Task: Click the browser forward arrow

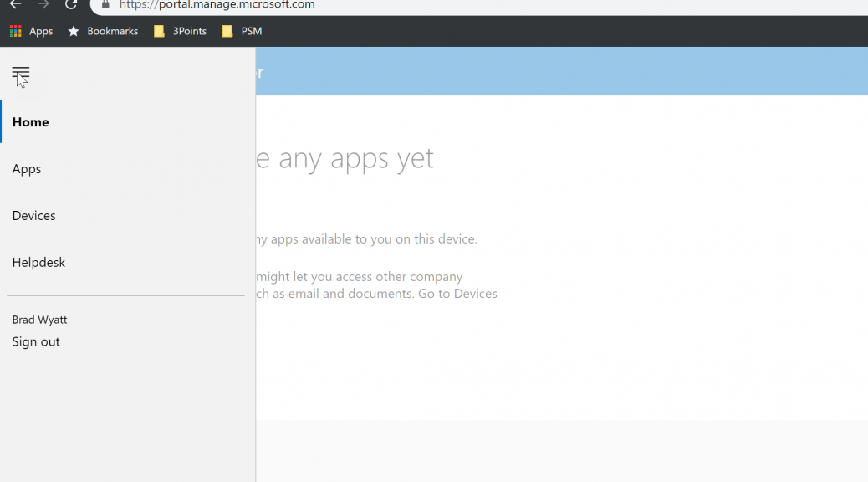Action: click(43, 4)
